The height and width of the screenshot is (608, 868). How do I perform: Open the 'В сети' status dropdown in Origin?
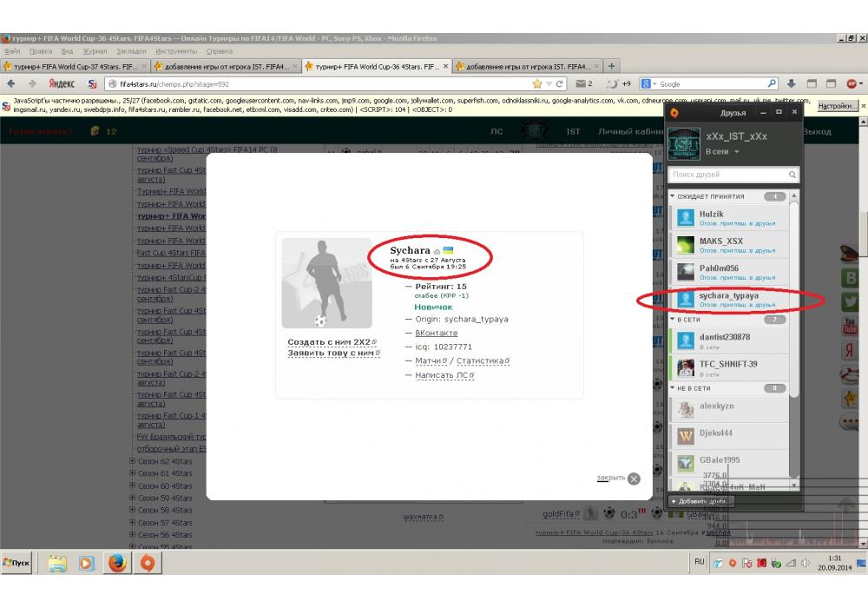pyautogui.click(x=722, y=152)
